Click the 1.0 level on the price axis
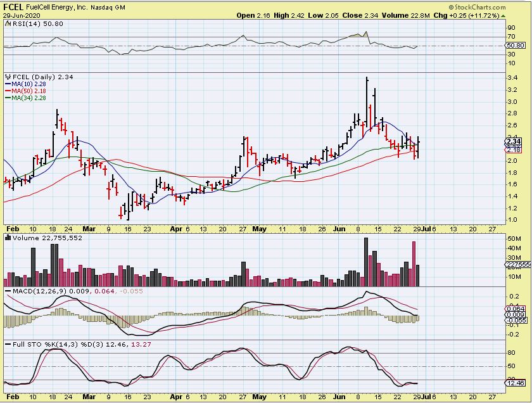 click(512, 220)
